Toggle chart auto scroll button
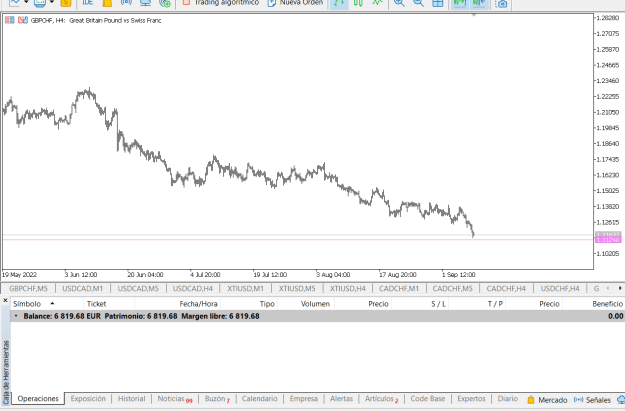This screenshot has width=625, height=411. click(x=460, y=3)
